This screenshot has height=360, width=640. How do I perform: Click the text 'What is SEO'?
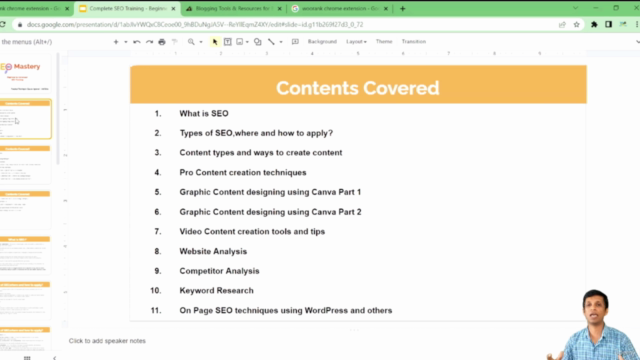point(204,113)
